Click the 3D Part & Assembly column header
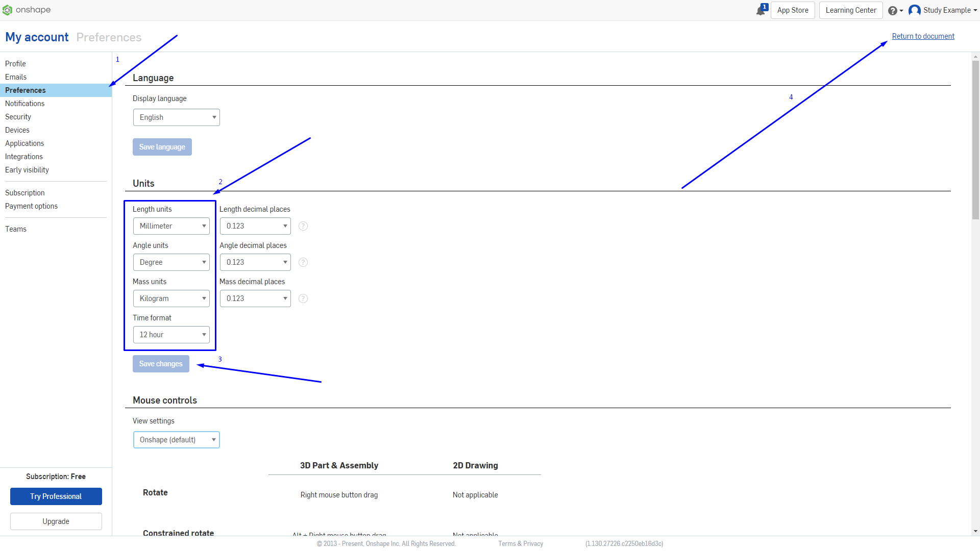This screenshot has height=551, width=980. (x=339, y=465)
